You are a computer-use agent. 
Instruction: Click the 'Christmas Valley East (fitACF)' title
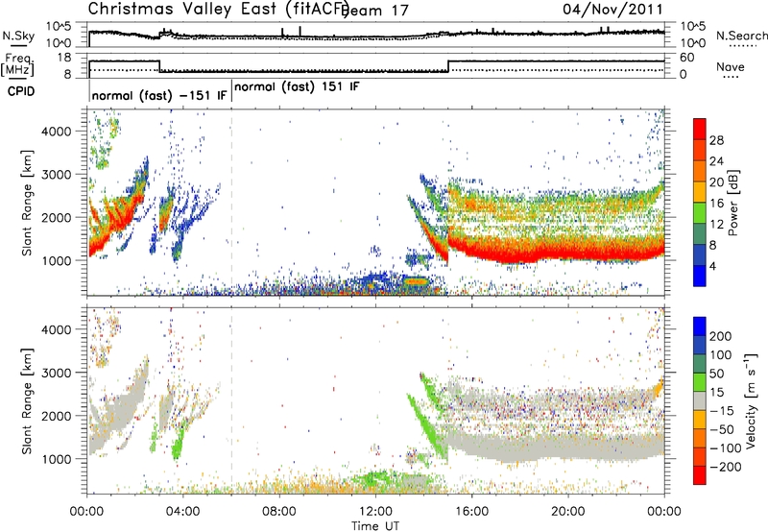219,10
